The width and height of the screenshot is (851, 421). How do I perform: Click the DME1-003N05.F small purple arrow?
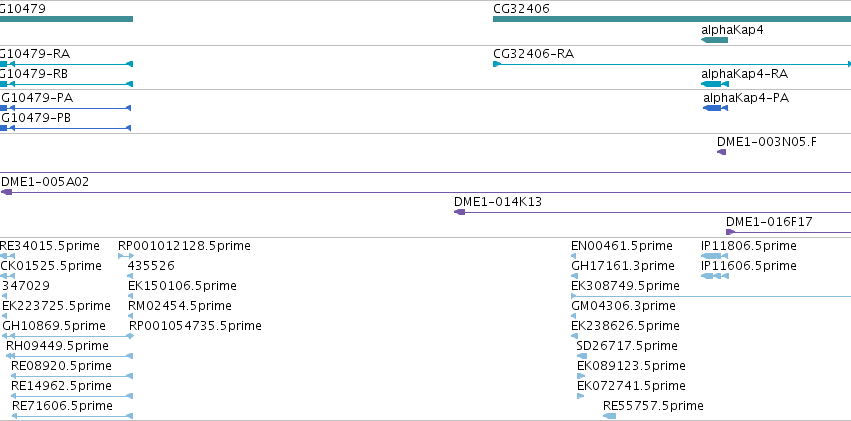(x=721, y=152)
